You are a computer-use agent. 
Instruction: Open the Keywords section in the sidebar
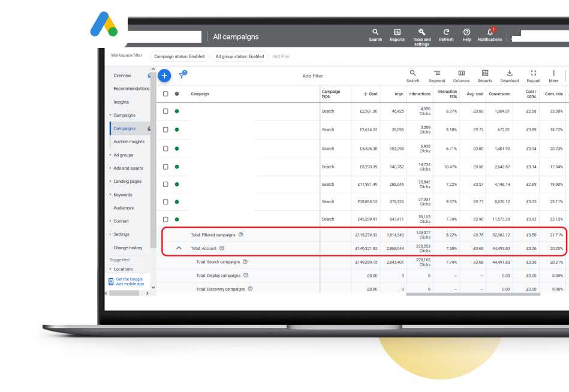click(x=125, y=194)
